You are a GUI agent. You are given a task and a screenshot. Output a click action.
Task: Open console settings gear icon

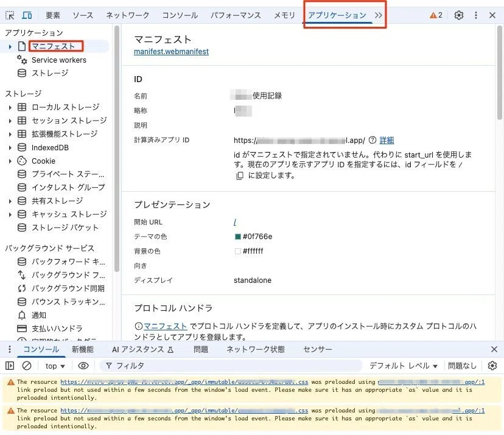point(492,366)
